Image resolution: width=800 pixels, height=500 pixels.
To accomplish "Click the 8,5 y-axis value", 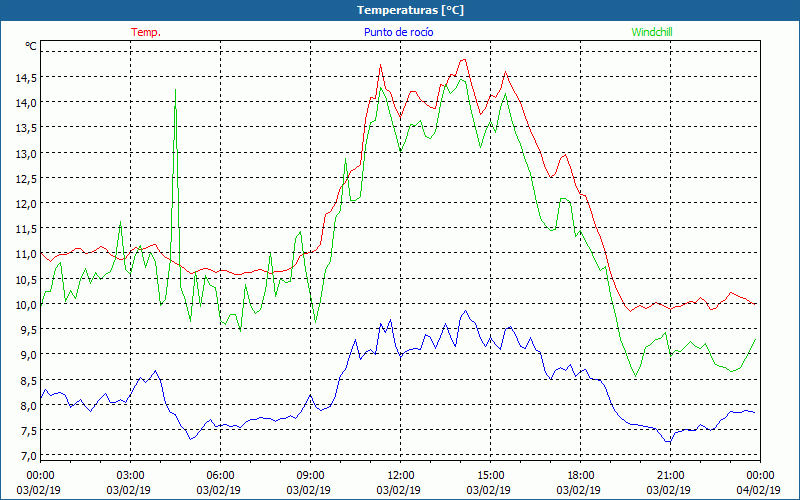I will [28, 380].
